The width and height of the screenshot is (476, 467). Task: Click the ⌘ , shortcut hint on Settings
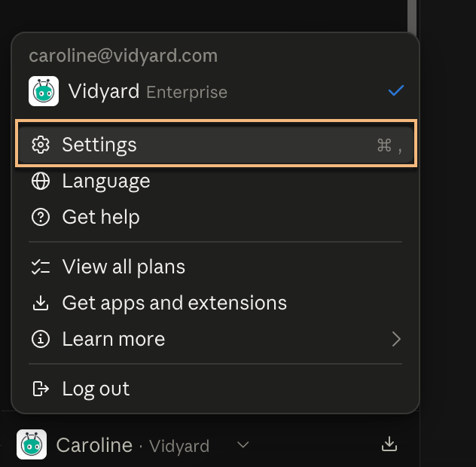tap(389, 145)
